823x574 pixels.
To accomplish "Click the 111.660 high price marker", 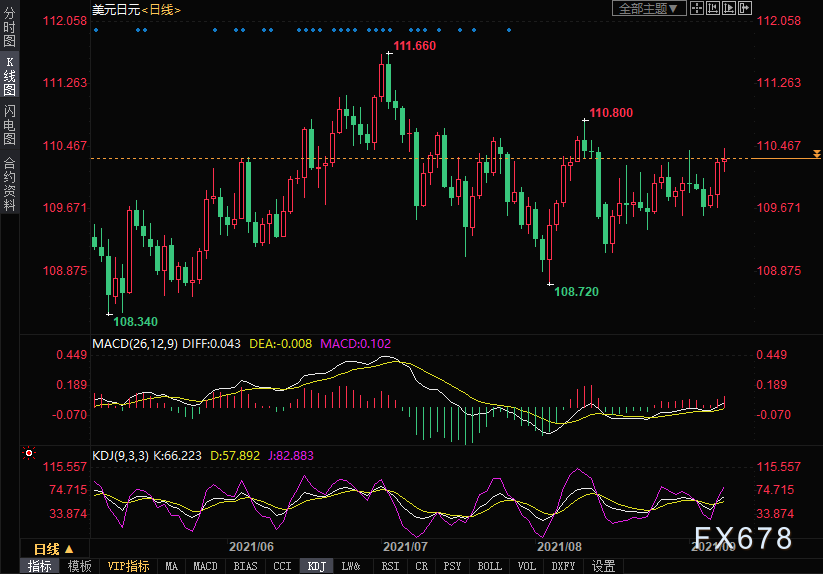I will (x=414, y=46).
